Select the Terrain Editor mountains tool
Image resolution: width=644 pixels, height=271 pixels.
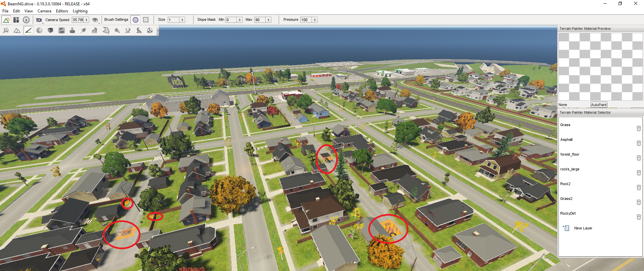pyautogui.click(x=17, y=31)
